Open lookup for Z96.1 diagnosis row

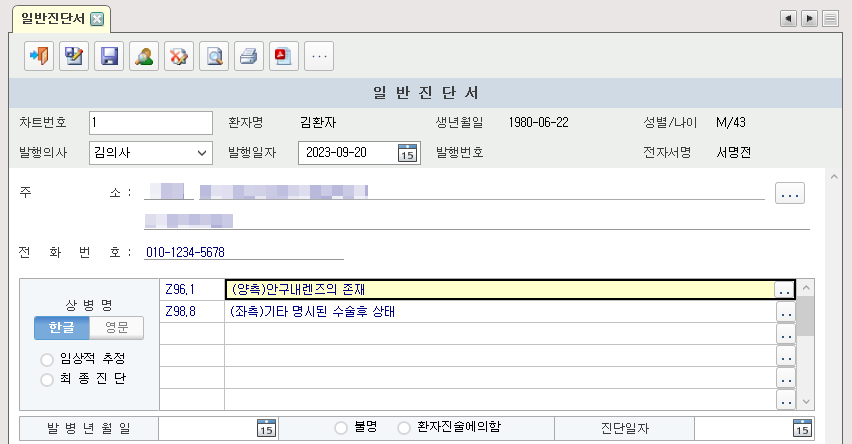pos(786,289)
